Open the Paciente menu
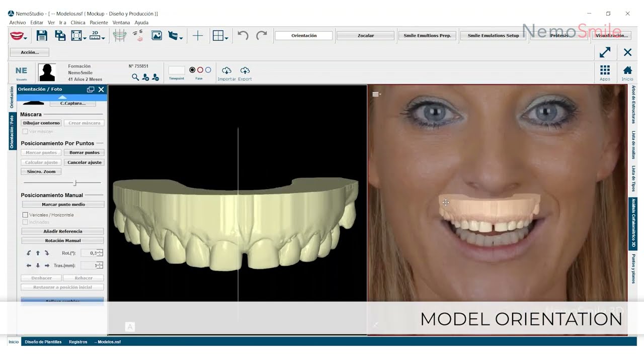 click(x=99, y=23)
